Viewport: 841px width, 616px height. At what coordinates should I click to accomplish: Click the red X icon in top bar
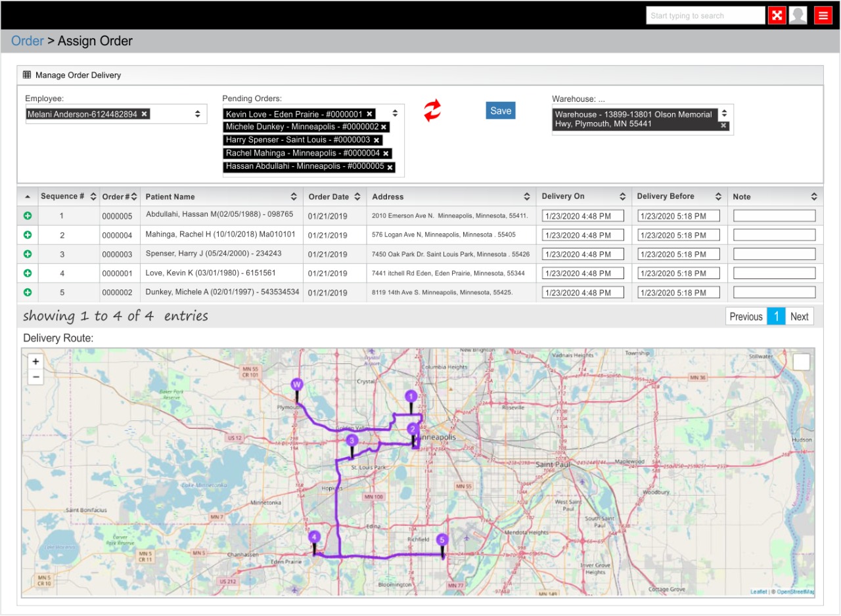pos(777,16)
